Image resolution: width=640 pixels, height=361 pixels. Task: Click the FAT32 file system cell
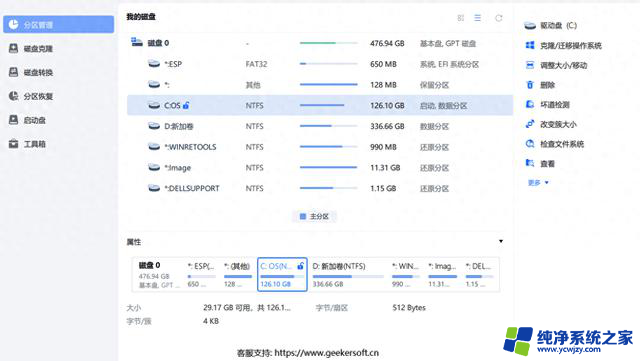coord(256,64)
